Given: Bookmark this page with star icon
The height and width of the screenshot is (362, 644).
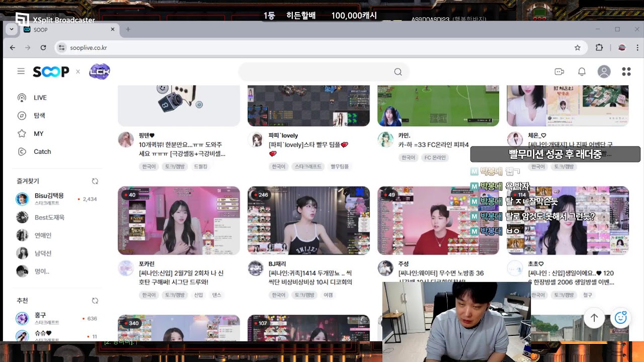Looking at the screenshot, I should pos(577,48).
